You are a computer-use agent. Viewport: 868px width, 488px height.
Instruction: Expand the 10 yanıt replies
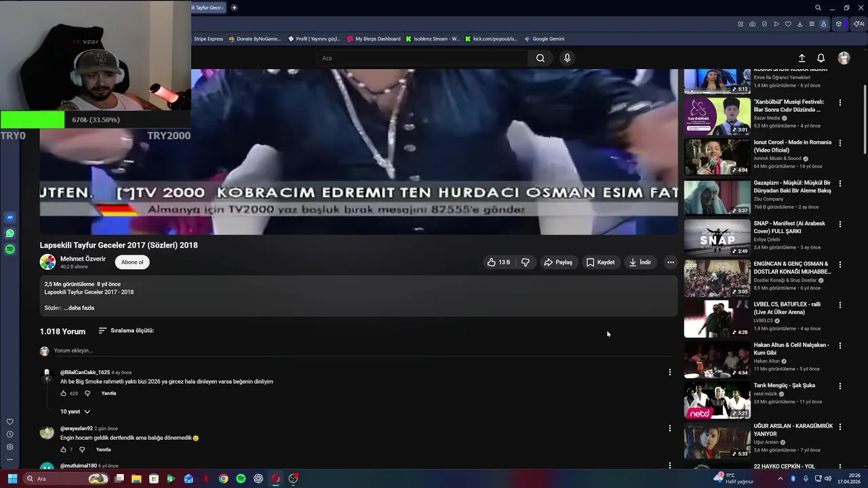tap(75, 411)
